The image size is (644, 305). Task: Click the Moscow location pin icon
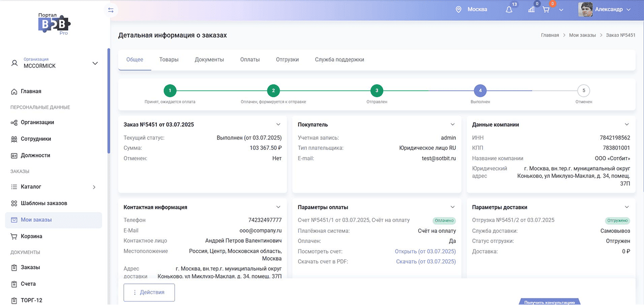pos(459,9)
